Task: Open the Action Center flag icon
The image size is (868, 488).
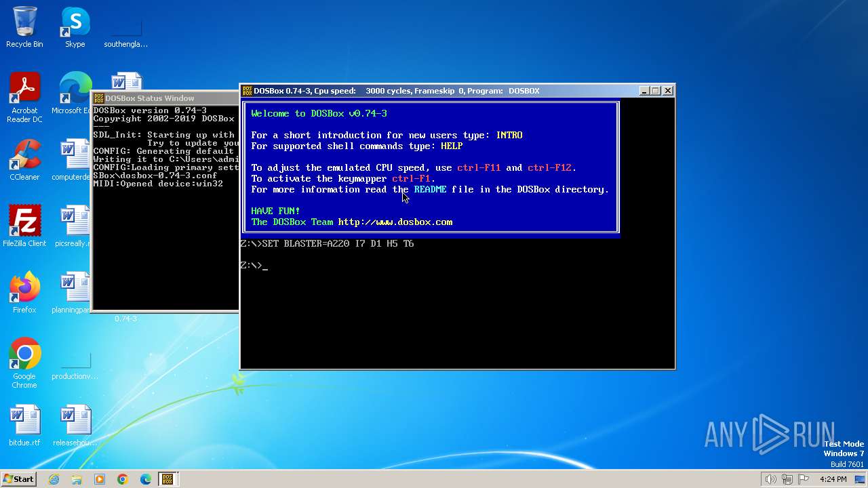Action: tap(804, 479)
